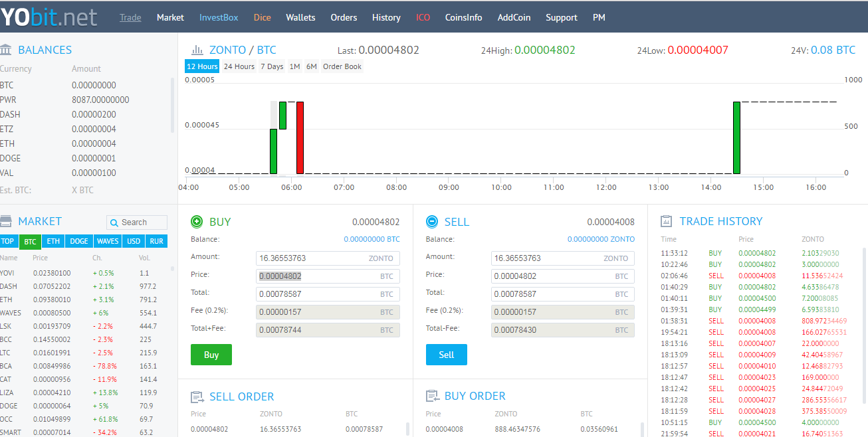Click the tall red candlestick near 06:00
Screen dimensions: 868x437
pyautogui.click(x=300, y=137)
